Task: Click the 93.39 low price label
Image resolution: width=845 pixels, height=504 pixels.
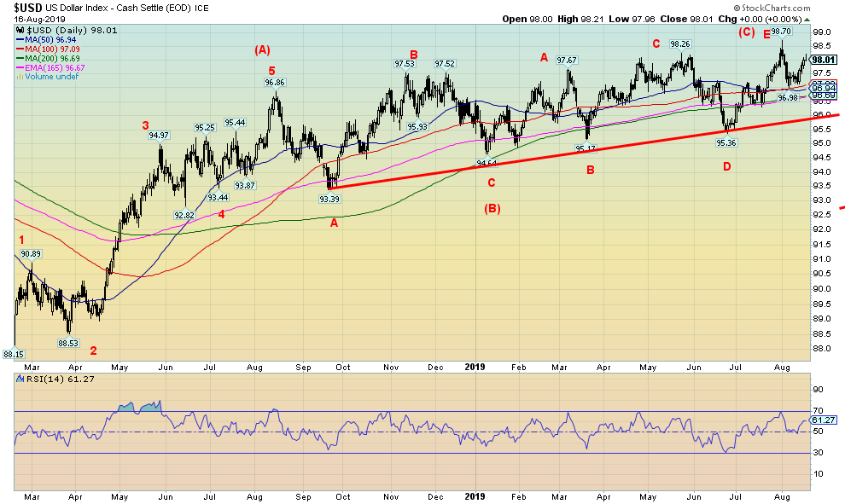Action: [x=329, y=199]
